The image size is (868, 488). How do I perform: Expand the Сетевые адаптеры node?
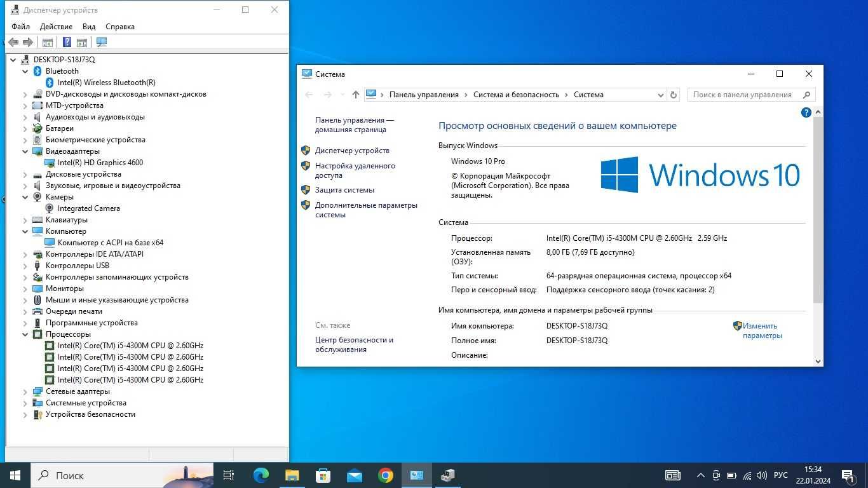pos(25,391)
